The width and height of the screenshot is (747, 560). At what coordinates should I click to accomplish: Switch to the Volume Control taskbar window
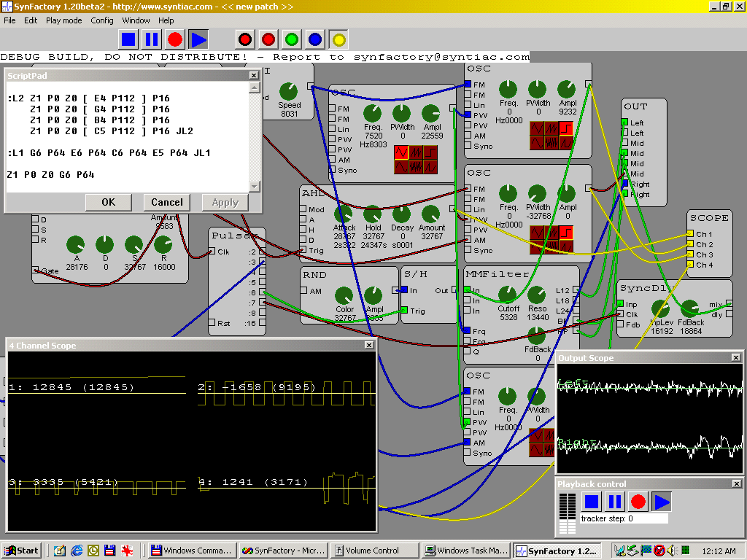pyautogui.click(x=374, y=551)
